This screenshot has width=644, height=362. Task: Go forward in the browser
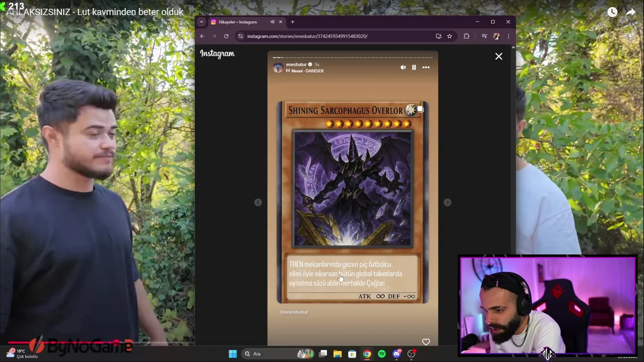click(x=214, y=36)
